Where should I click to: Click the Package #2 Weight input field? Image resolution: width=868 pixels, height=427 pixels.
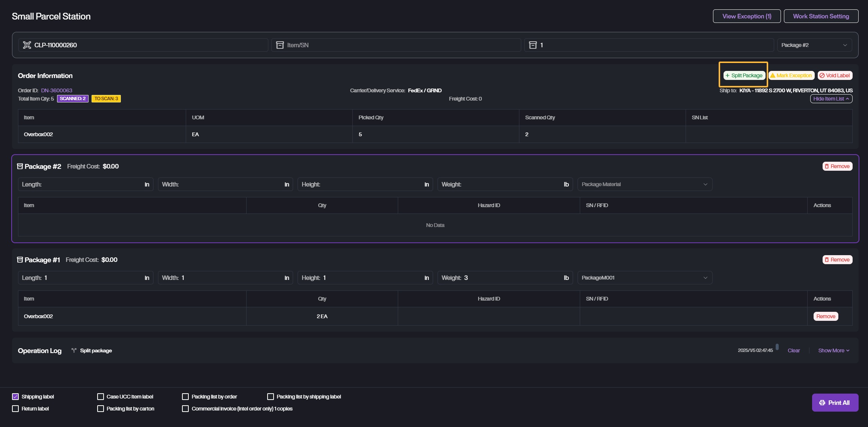[x=510, y=184]
